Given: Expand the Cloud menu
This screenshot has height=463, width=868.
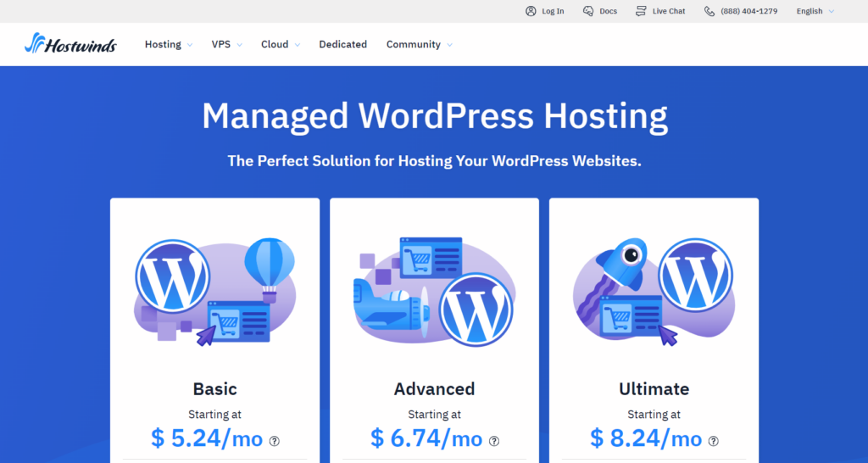Looking at the screenshot, I should coord(281,44).
